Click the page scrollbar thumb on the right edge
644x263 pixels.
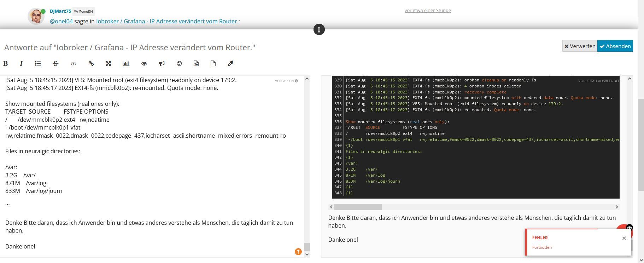tap(641, 145)
